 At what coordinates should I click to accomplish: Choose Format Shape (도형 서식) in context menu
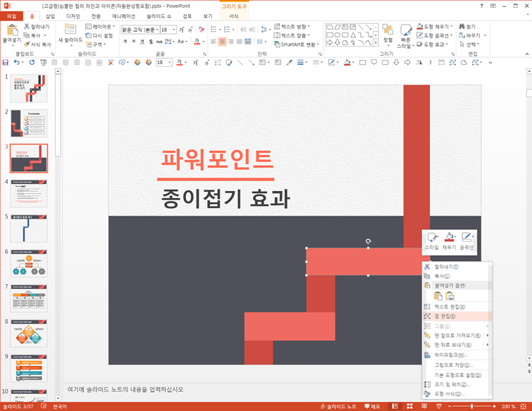click(457, 393)
